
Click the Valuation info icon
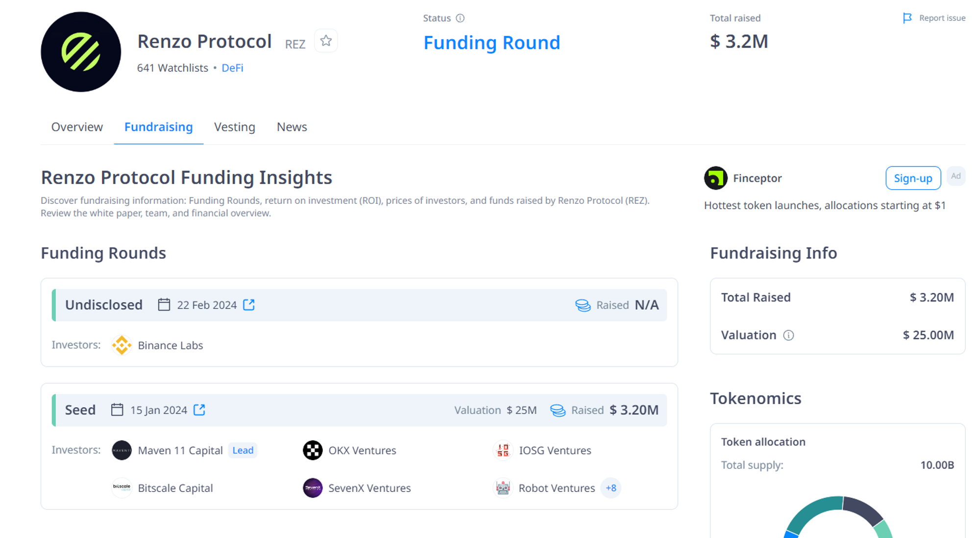coord(788,335)
